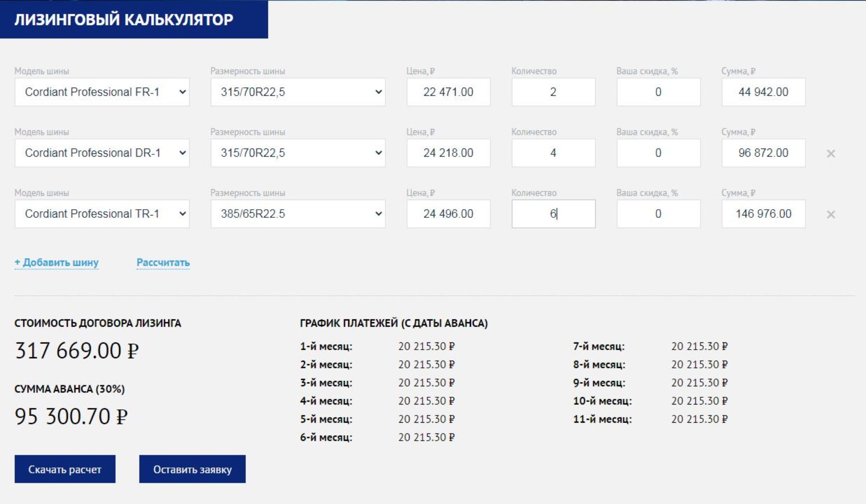Click the 11th month payment 20 215.30 ₽

pos(700,419)
